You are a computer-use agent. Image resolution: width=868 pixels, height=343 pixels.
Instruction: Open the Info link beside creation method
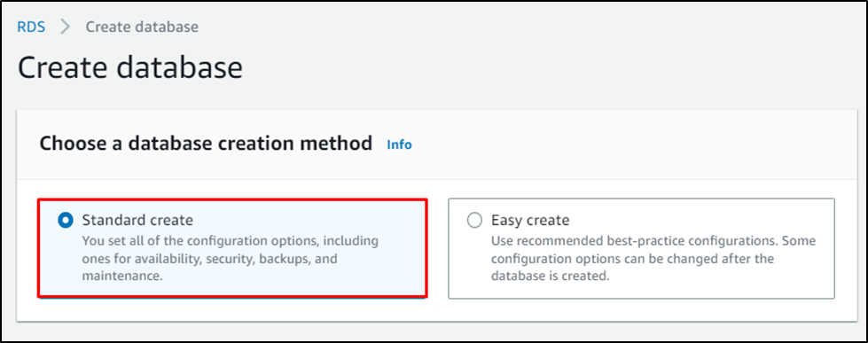pos(399,144)
